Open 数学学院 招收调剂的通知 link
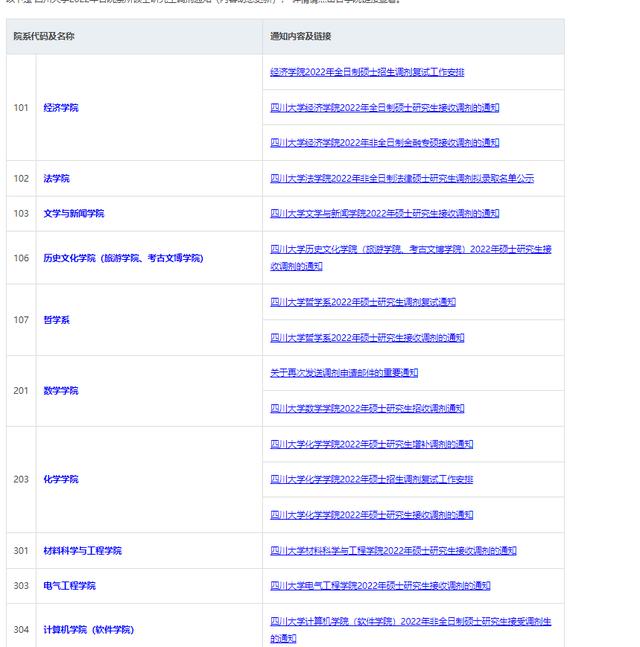 click(367, 408)
